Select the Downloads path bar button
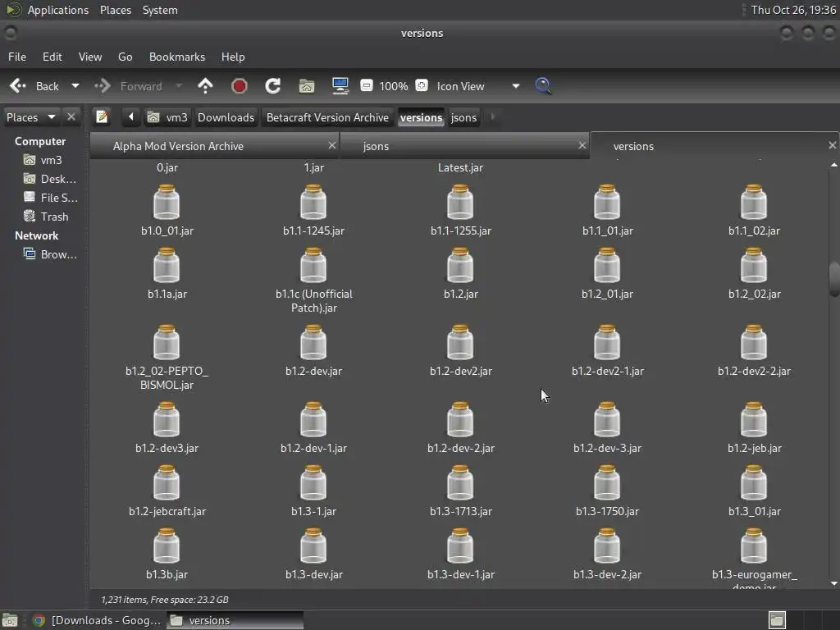 [226, 117]
